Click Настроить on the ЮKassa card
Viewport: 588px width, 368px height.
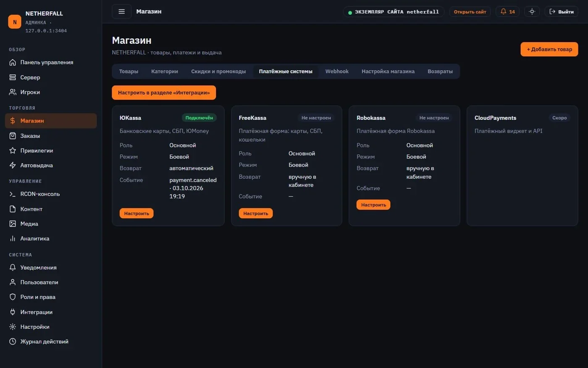pyautogui.click(x=136, y=213)
